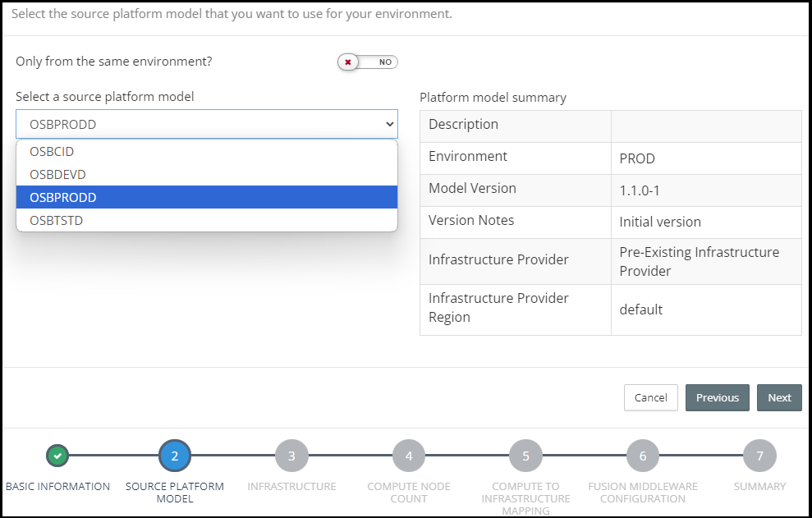The image size is (812, 518).
Task: Click the Model Version value 1.1.0-1
Action: pos(640,190)
